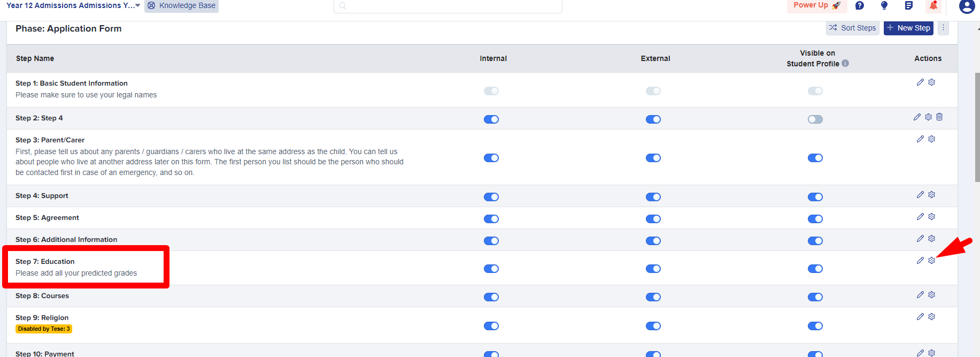Click the top search field
Viewport: 980px width, 357px height.
pos(448,6)
